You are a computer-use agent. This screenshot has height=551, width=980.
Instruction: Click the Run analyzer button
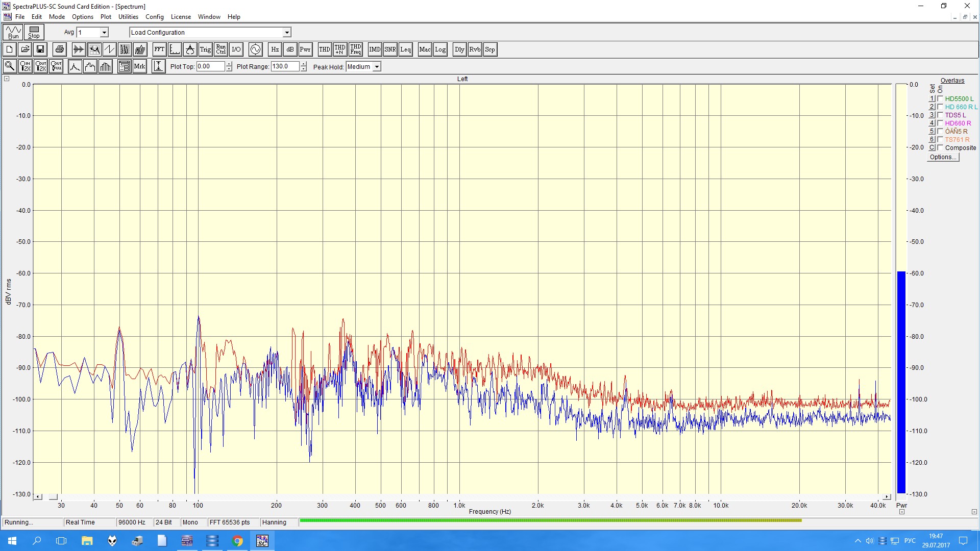(x=13, y=32)
